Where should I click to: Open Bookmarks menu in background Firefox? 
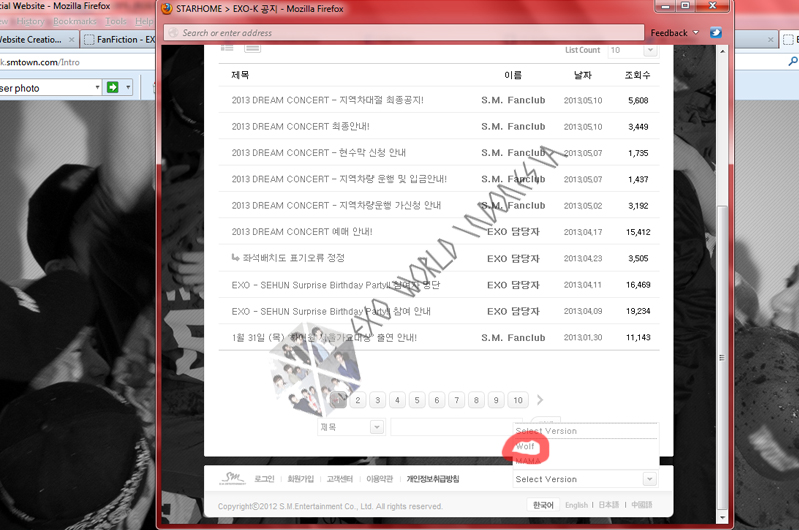75,21
